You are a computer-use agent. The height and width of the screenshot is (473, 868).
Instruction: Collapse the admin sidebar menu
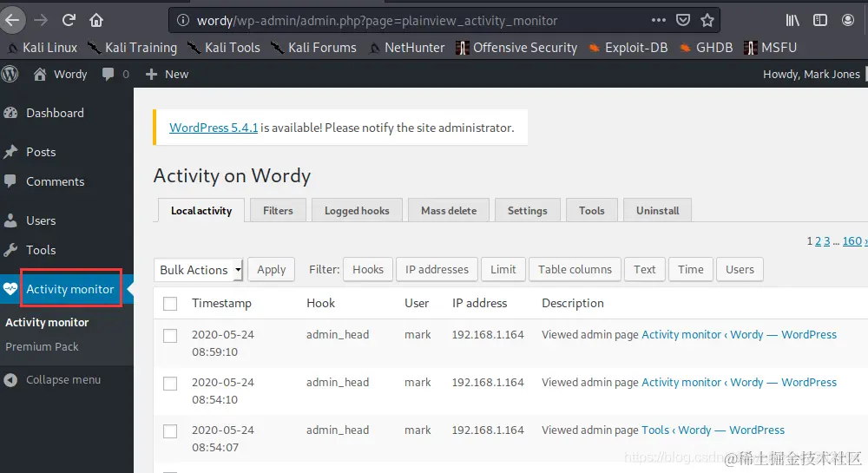53,380
